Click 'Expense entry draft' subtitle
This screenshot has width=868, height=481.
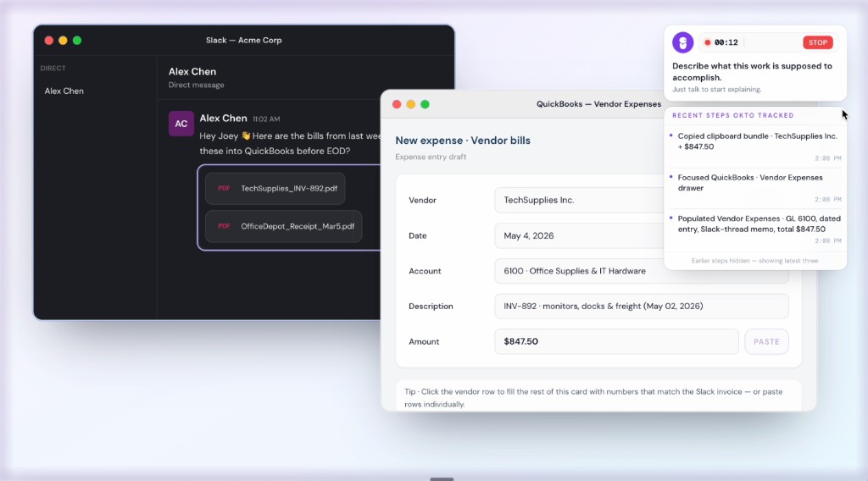(431, 157)
